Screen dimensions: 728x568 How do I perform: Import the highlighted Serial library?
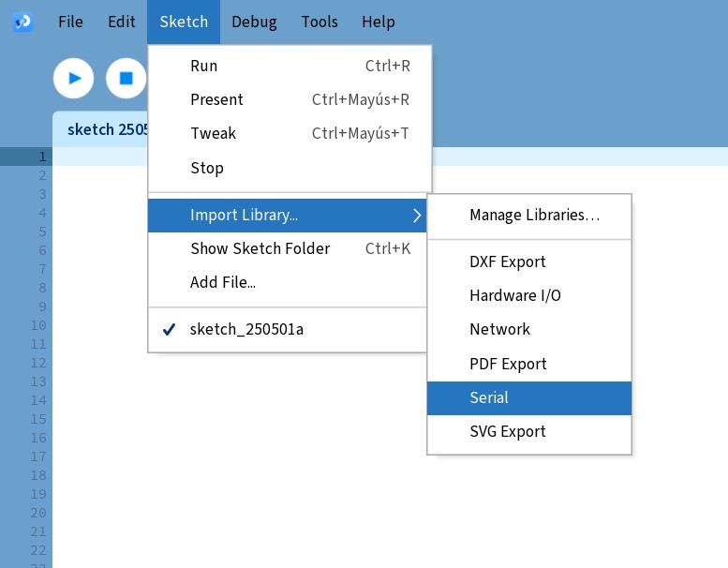(529, 398)
